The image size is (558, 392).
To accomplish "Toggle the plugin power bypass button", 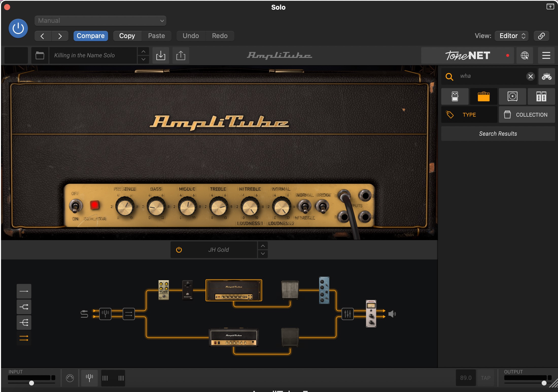I will (x=18, y=28).
